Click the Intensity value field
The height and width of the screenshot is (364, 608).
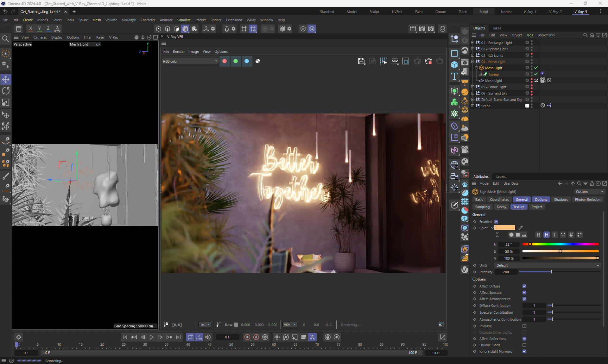pyautogui.click(x=506, y=272)
